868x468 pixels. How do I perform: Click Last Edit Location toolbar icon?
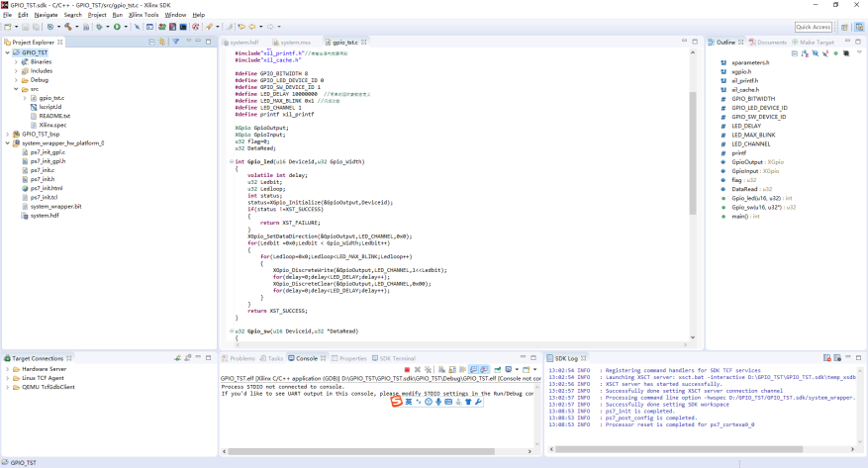pos(241,27)
